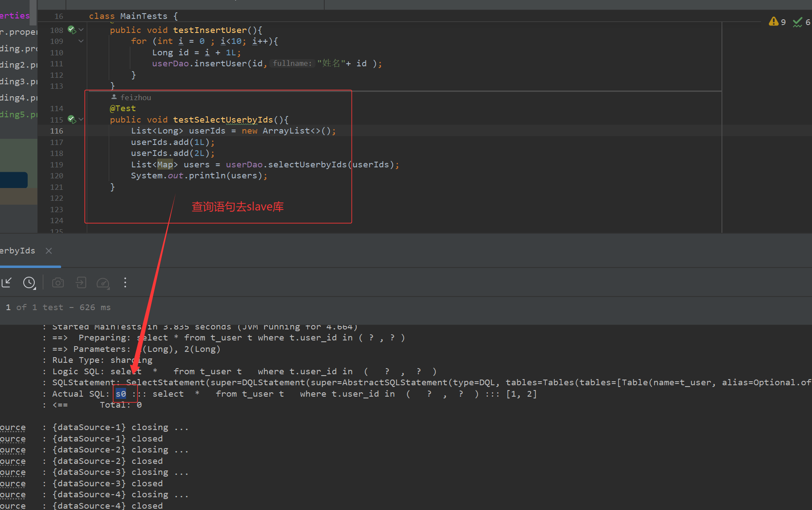Click the fullname: parameter hint
This screenshot has height=510, width=812.
coord(292,64)
